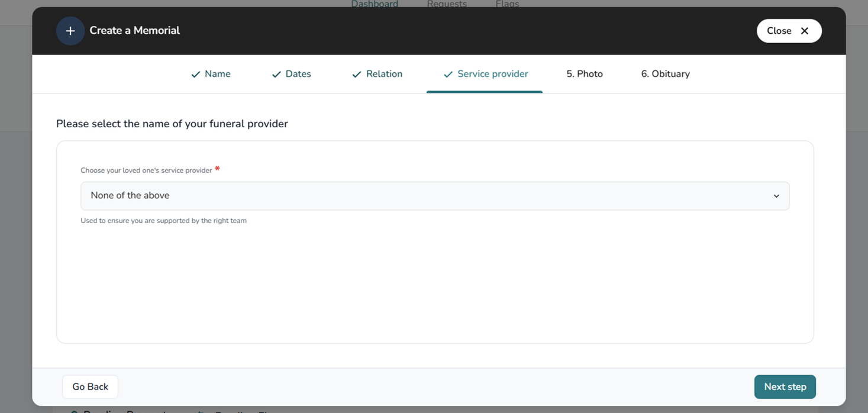Click the plus icon beside Create a Memorial

70,31
